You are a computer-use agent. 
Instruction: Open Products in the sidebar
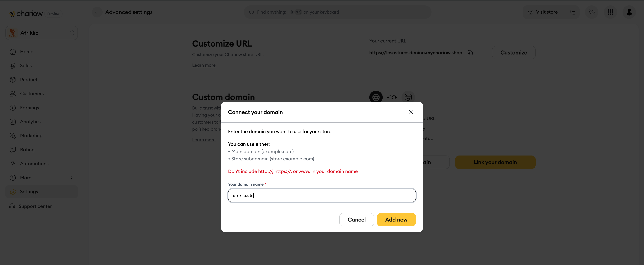point(30,80)
